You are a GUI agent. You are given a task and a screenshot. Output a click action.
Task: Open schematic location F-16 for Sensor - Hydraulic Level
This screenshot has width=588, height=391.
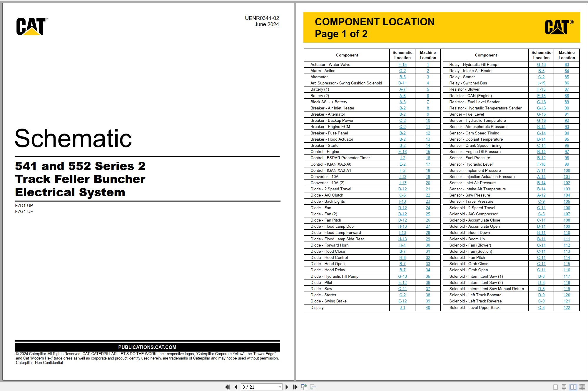pos(541,164)
